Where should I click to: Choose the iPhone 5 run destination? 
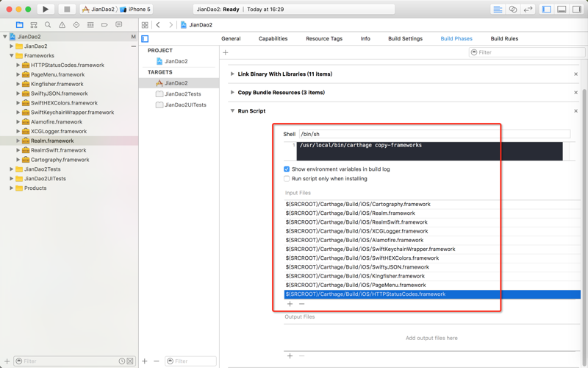click(135, 9)
